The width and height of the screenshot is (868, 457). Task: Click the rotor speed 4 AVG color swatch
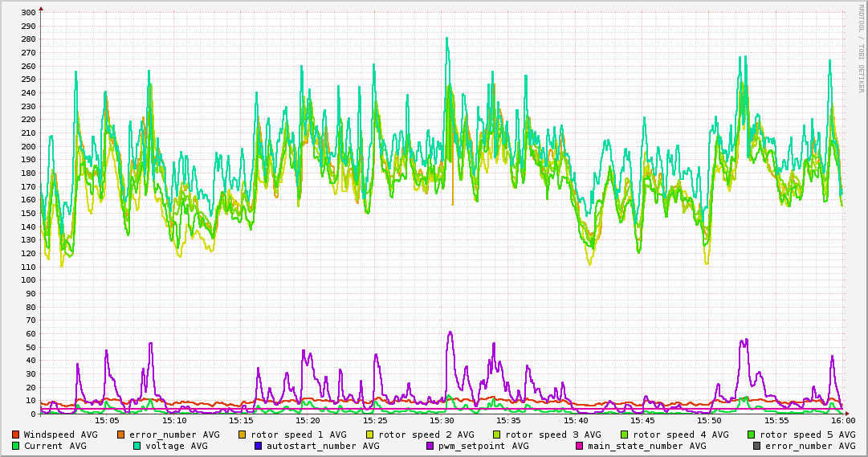[625, 435]
